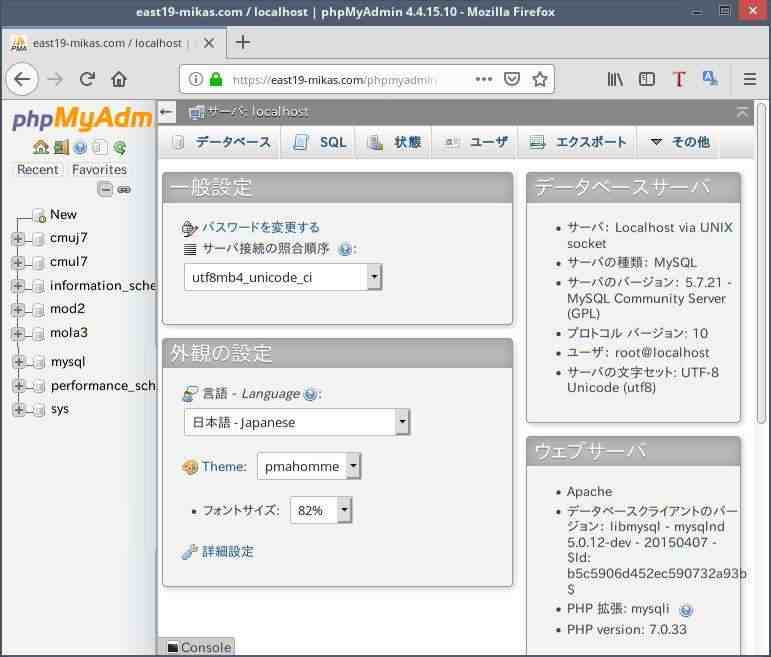771x657 pixels.
Task: Open the Firefox home page
Action: 119,79
